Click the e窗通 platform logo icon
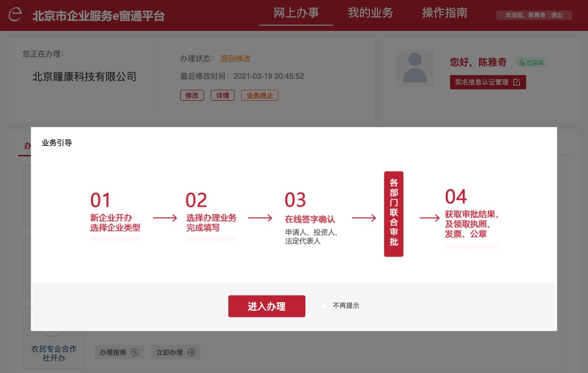588x373 pixels. (x=16, y=15)
